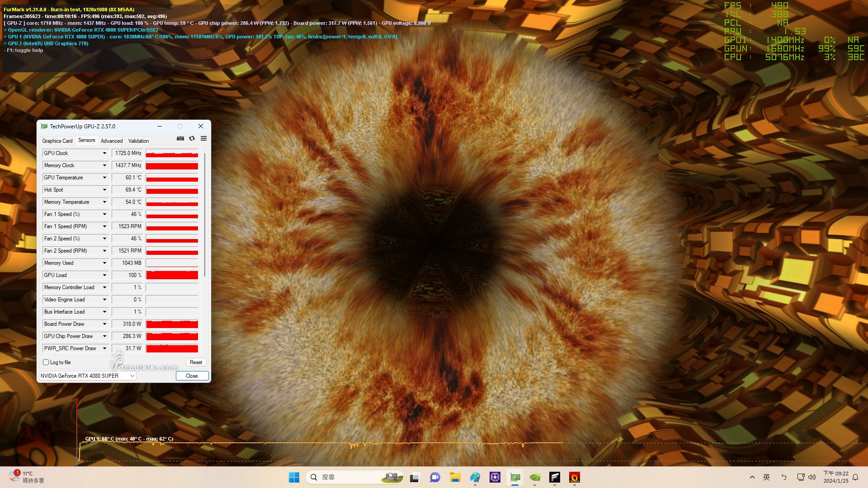Image resolution: width=868 pixels, height=488 pixels.
Task: Open the NVIDIA GeForce RTX 4080 SUPER selector
Action: 88,376
